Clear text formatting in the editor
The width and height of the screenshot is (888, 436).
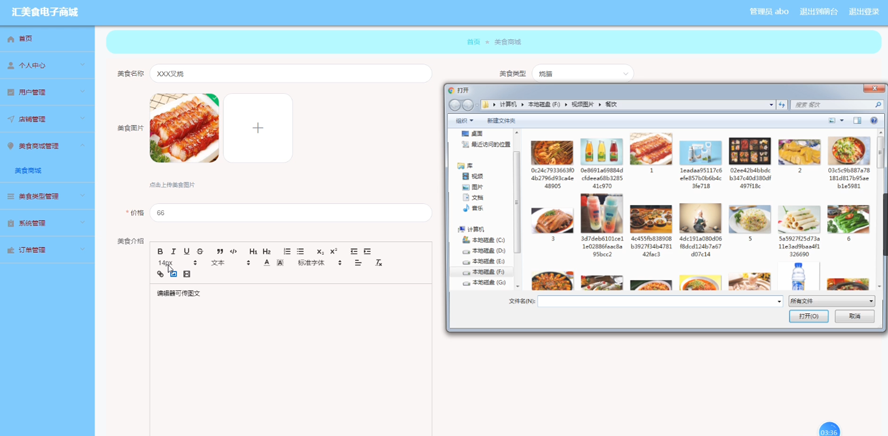(379, 263)
